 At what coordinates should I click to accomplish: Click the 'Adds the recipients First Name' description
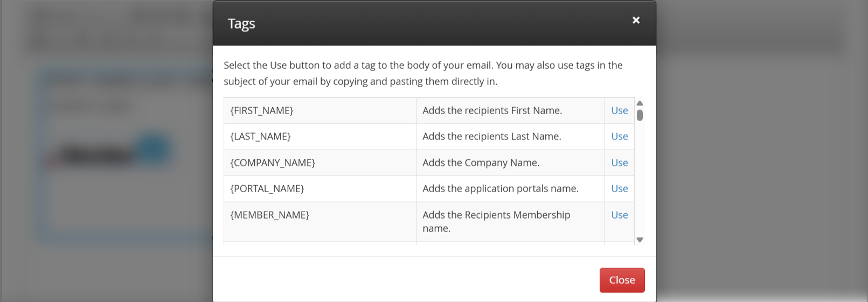pos(492,110)
